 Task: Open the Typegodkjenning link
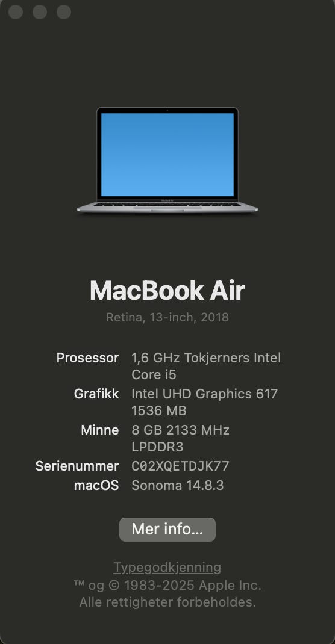click(x=167, y=567)
